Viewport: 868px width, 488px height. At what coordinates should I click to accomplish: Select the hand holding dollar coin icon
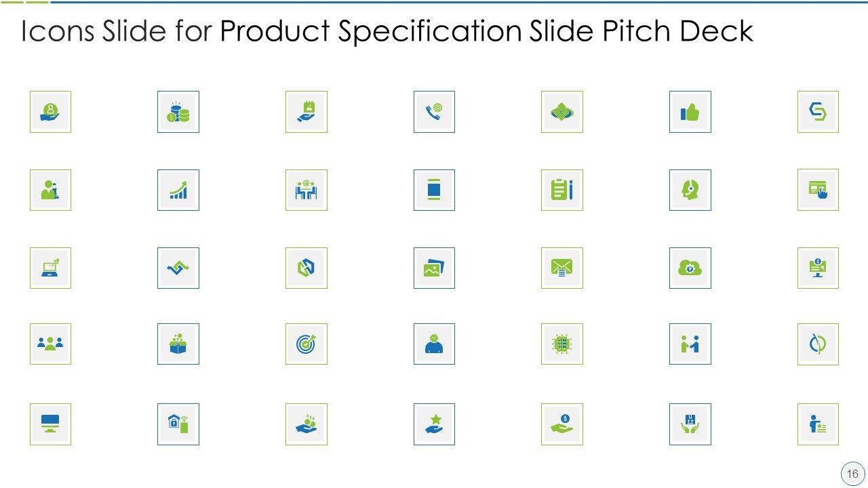click(562, 424)
